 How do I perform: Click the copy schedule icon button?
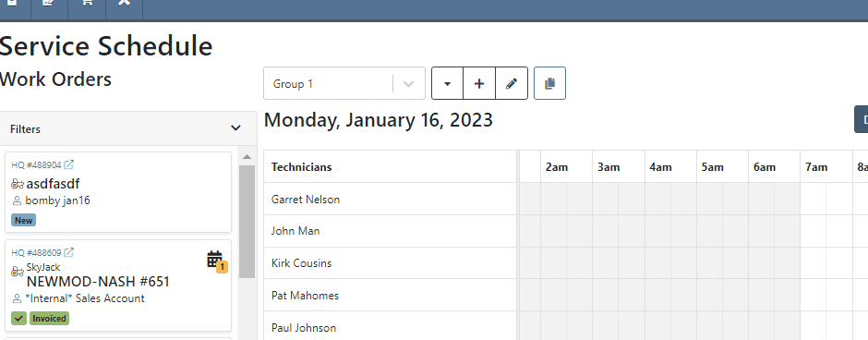[549, 84]
